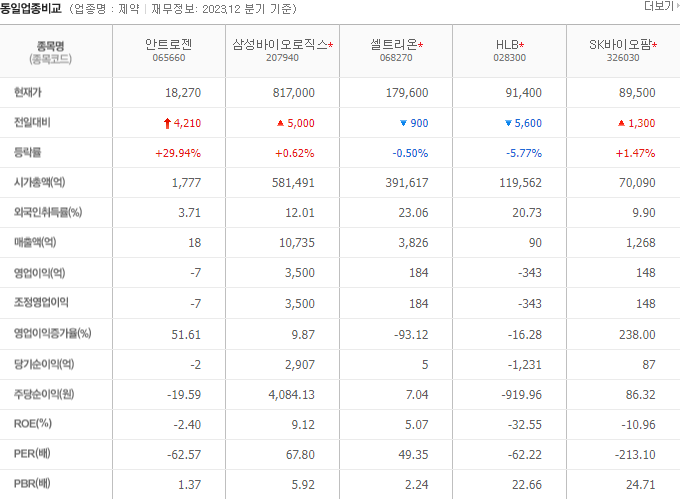Viewport: 680px width, 500px height.
Task: Click the 매출액(억) row label
Action: click(x=35, y=242)
